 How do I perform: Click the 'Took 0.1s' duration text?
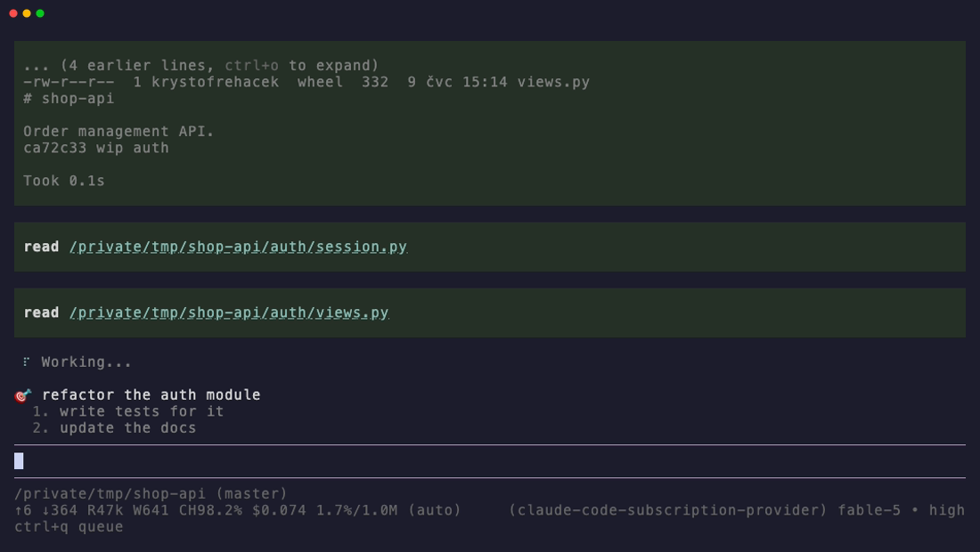(x=64, y=181)
